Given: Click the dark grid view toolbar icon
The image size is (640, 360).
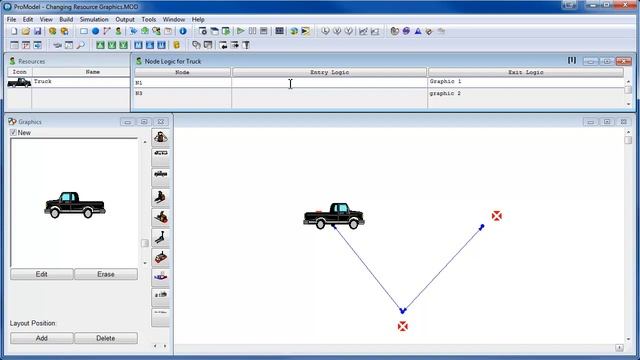Looking at the screenshot, I should pos(279,31).
